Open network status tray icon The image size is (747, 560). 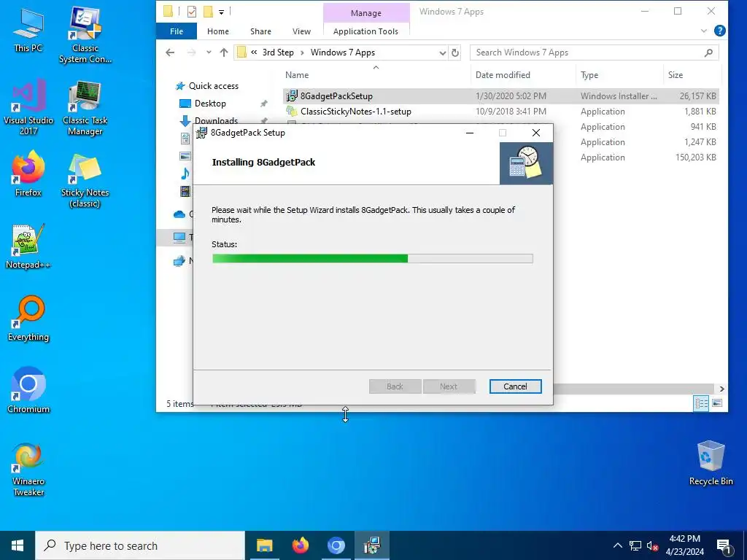[635, 545]
